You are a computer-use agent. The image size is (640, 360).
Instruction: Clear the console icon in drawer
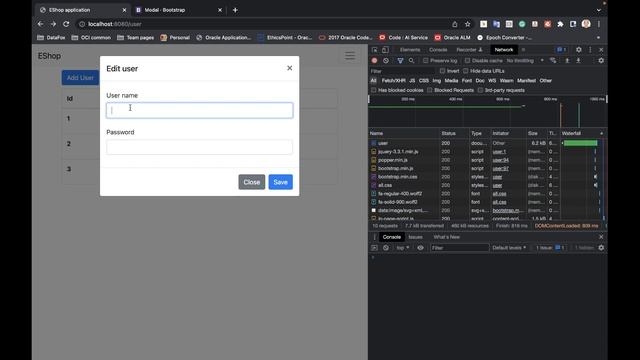click(x=386, y=248)
